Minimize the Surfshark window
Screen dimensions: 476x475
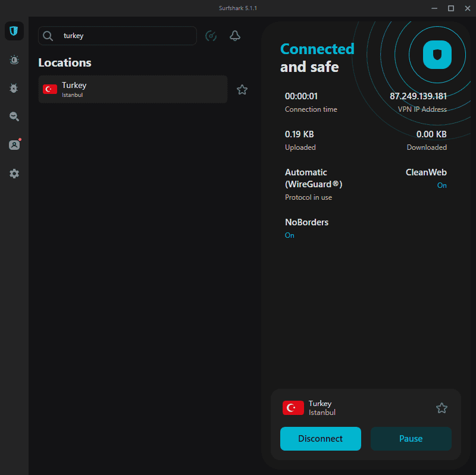434,8
